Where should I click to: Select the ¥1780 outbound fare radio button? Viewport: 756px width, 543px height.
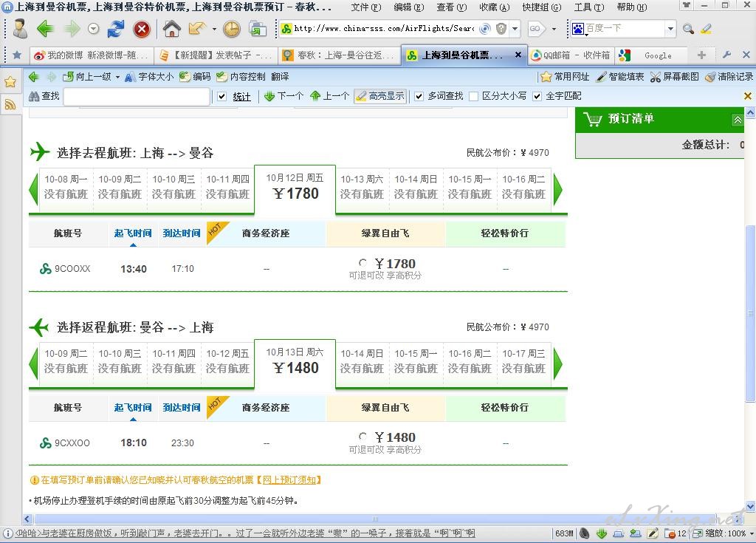[362, 262]
